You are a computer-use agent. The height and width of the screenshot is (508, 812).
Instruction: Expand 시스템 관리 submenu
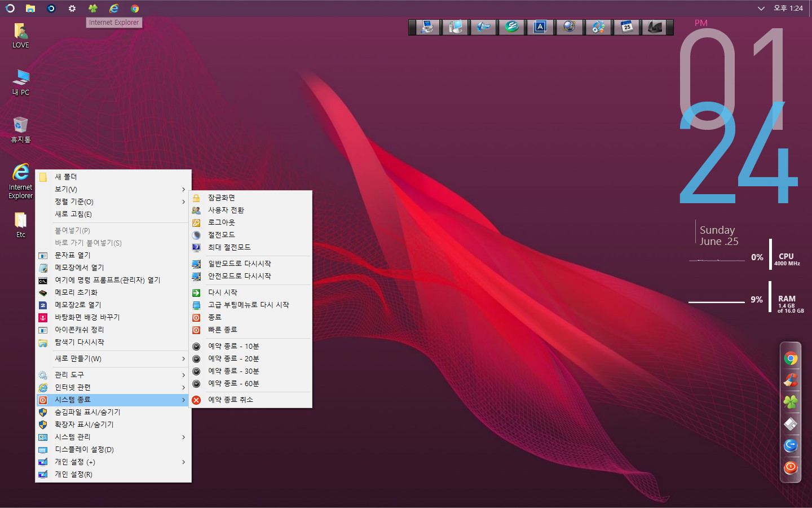[113, 437]
